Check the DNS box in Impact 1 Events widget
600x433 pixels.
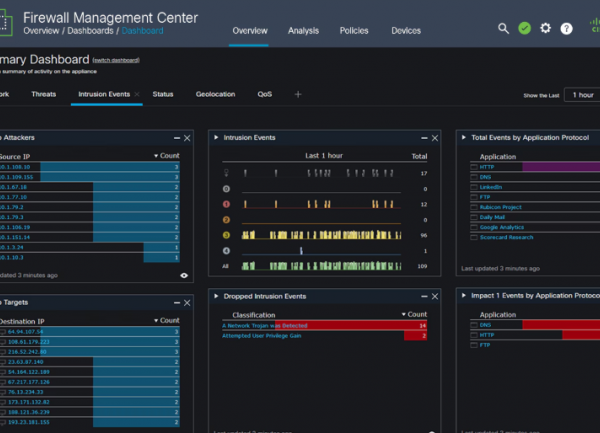[474, 325]
